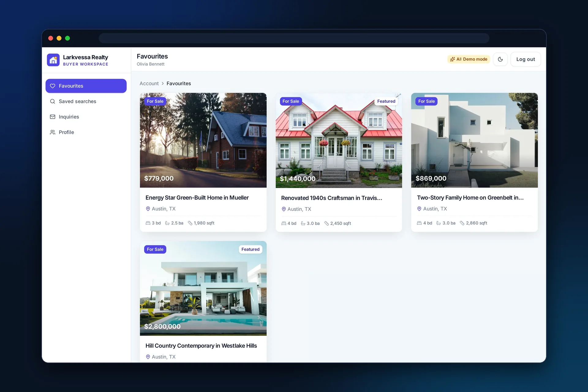Image resolution: width=588 pixels, height=392 pixels.
Task: Click the bath icon on Two-Story Family Home card
Action: (x=439, y=223)
